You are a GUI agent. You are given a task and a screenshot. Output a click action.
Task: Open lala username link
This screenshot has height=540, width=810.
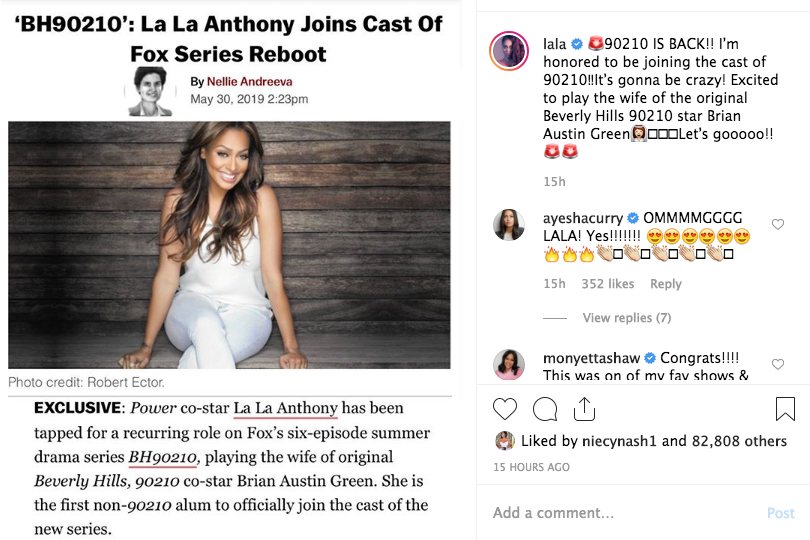554,44
